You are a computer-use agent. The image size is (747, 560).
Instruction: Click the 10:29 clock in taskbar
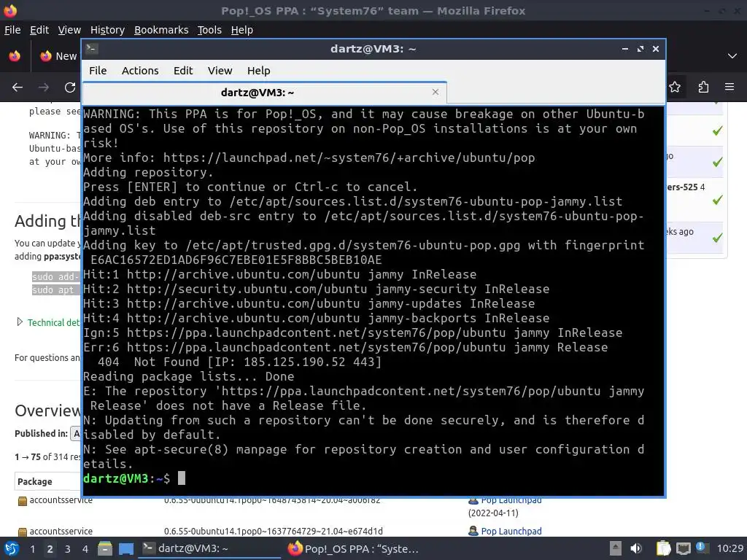[x=729, y=548]
